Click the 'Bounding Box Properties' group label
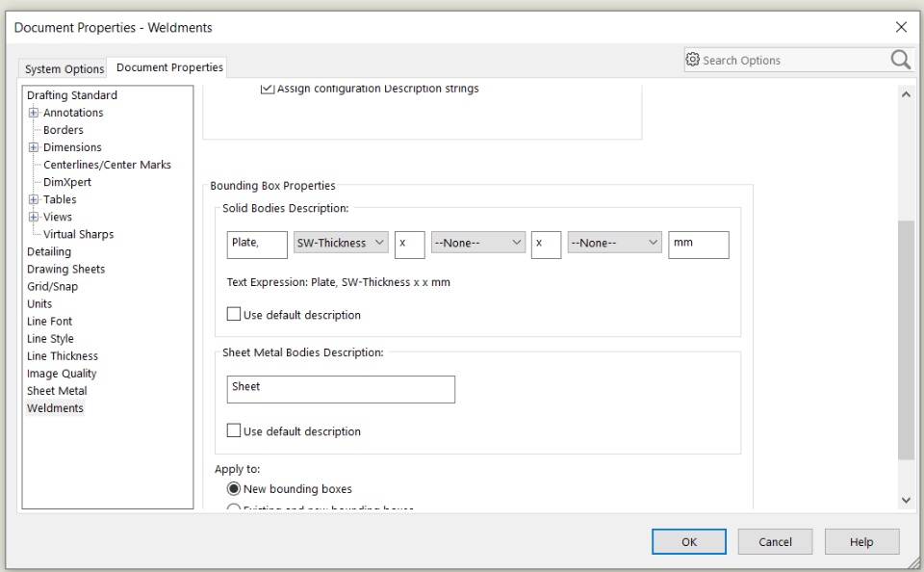 click(x=272, y=186)
